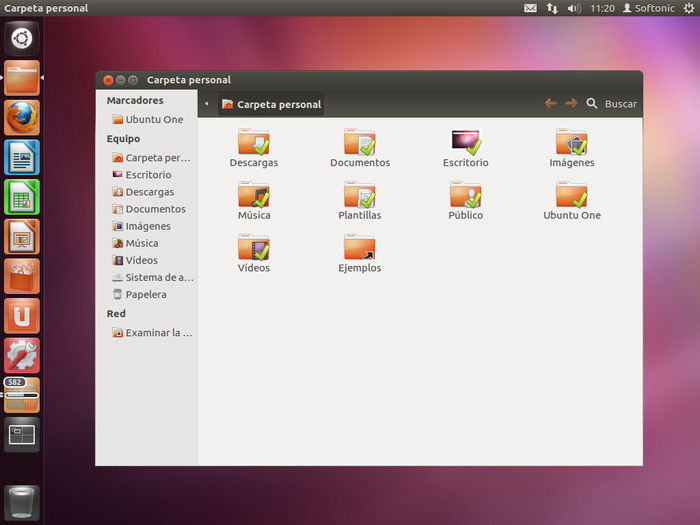The height and width of the screenshot is (525, 700).
Task: Select the Escritorio folder icon
Action: [465, 143]
